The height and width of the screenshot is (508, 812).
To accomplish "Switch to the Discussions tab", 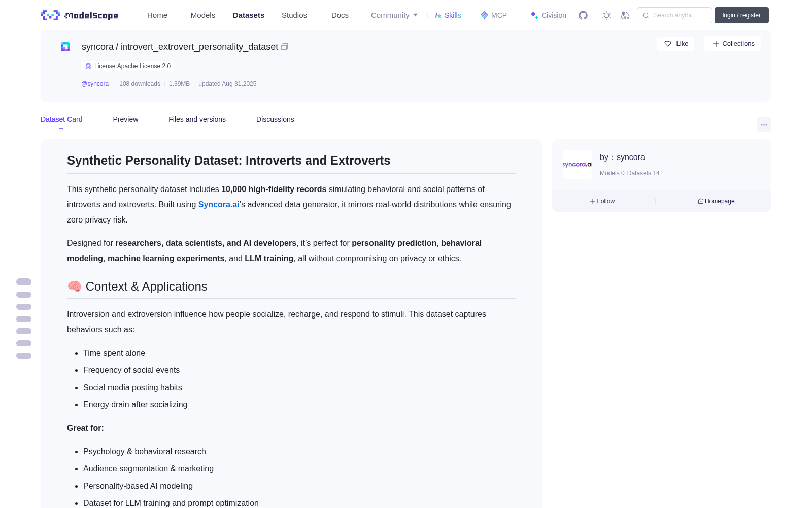I will [275, 119].
